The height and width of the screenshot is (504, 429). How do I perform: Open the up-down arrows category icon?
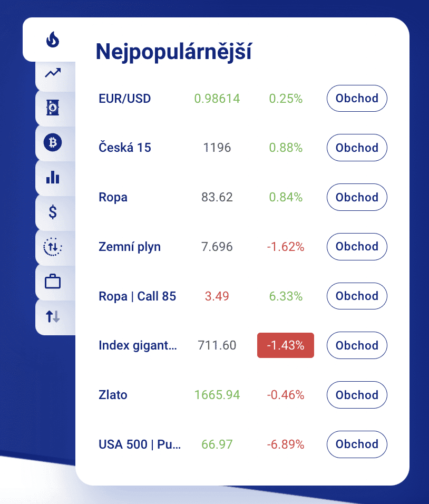pyautogui.click(x=53, y=316)
